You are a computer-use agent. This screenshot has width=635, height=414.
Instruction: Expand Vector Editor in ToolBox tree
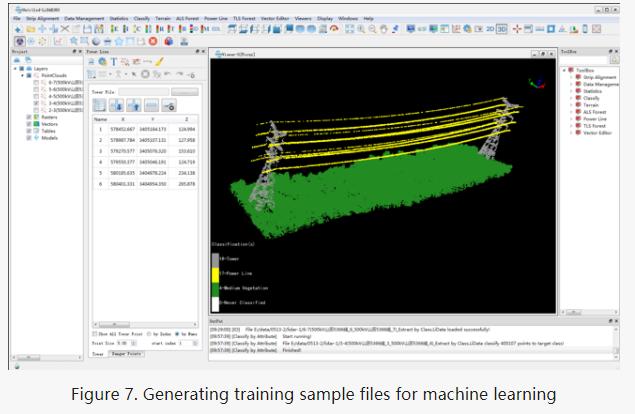pos(571,132)
